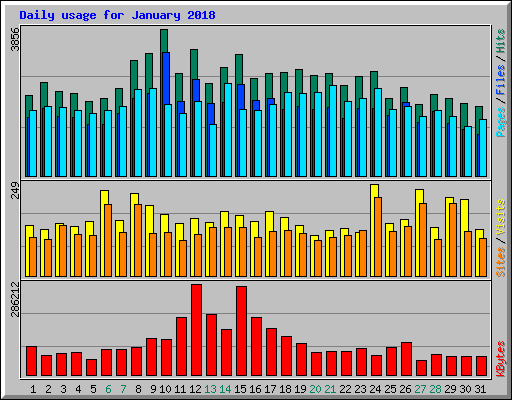The width and height of the screenshot is (512, 400).
Task: Click the Pages legend label
Action: click(x=500, y=122)
